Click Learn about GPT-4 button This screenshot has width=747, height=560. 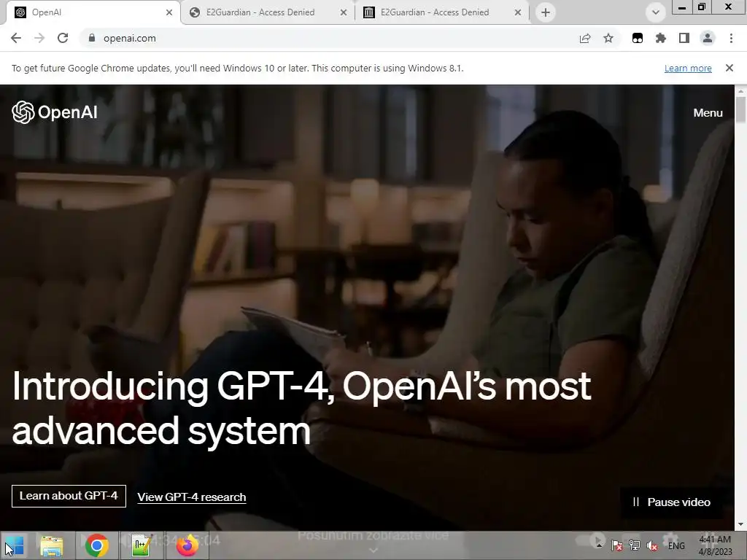[69, 496]
